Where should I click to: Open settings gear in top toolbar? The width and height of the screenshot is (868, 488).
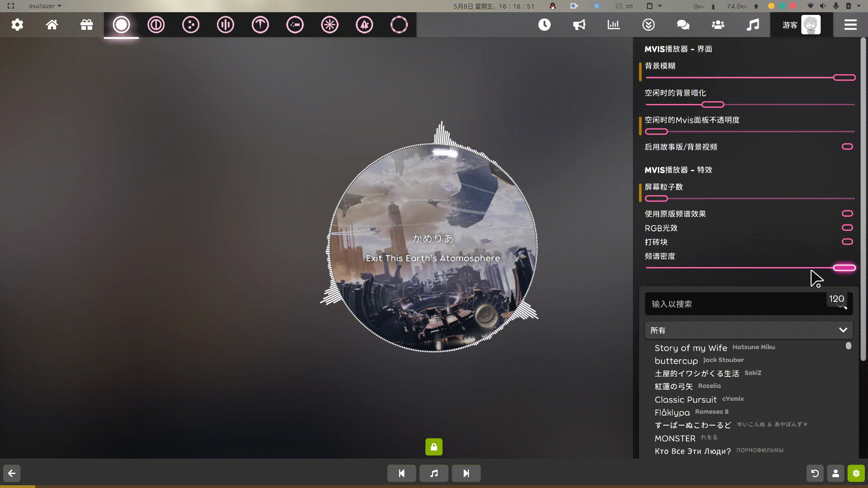click(x=17, y=24)
